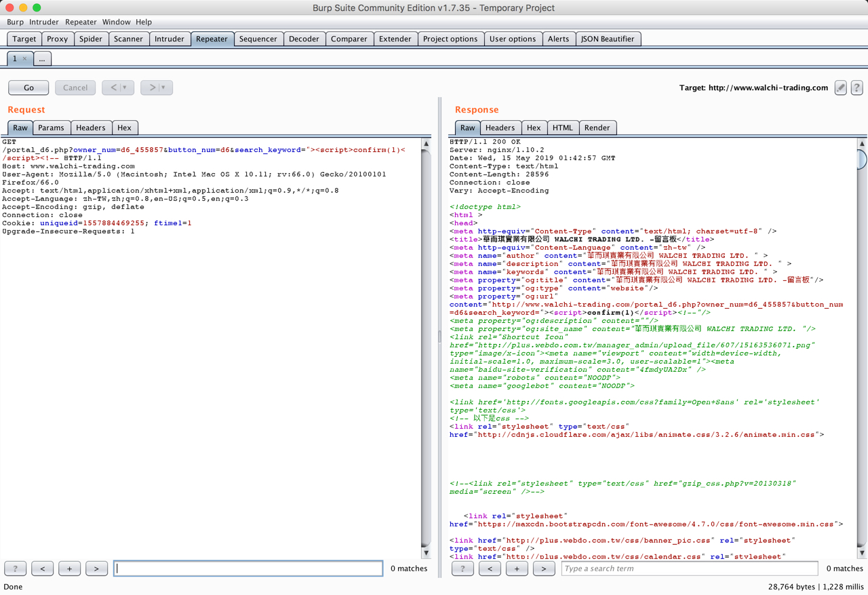
Task: Open the Project options tab
Action: tap(450, 39)
